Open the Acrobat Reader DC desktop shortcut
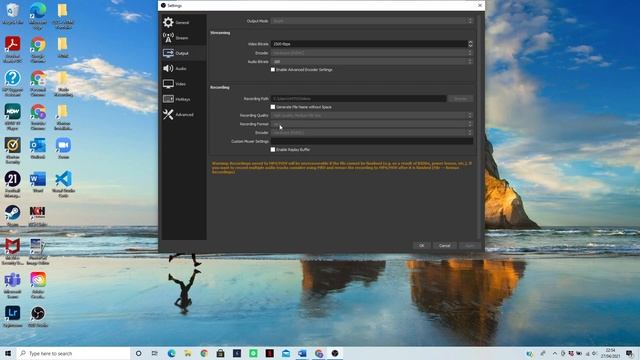The height and width of the screenshot is (360, 640). [13, 49]
